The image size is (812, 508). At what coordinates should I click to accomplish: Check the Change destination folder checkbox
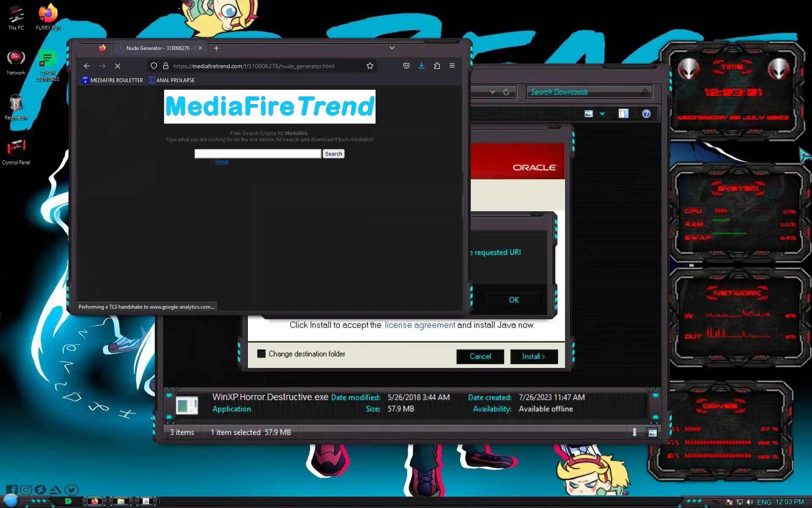click(x=261, y=353)
